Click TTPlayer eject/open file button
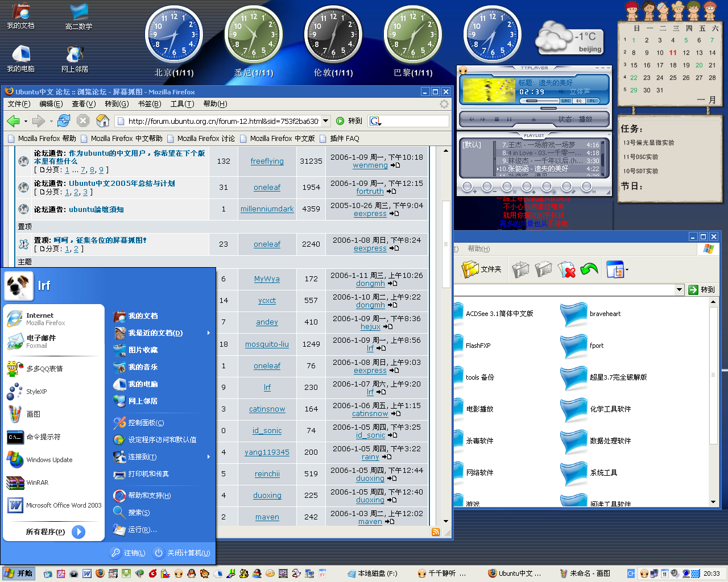728x582 pixels. [x=533, y=119]
